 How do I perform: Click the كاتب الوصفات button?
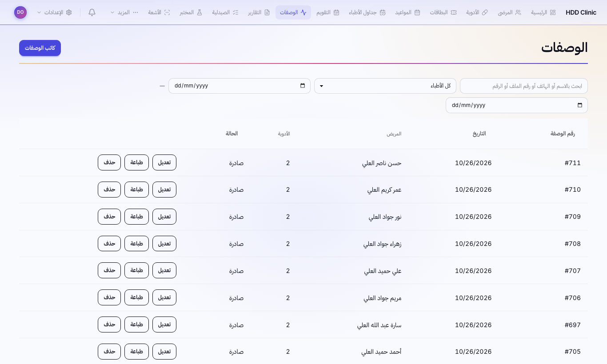click(x=40, y=48)
